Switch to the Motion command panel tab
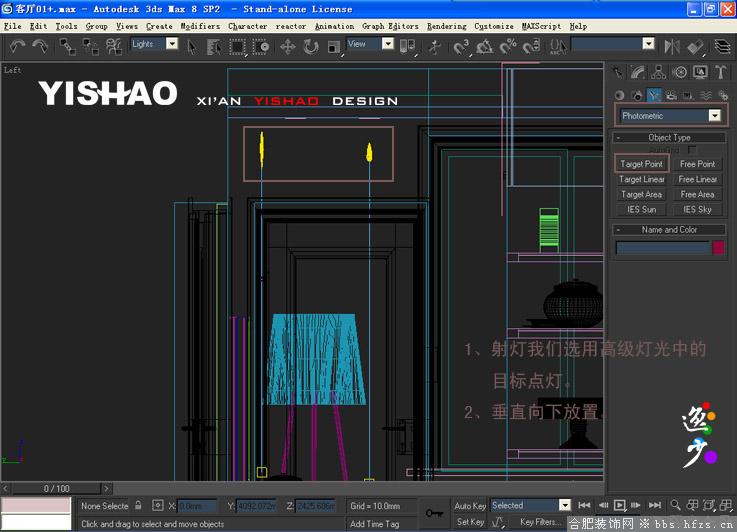This screenshot has height=532, width=737. pos(679,72)
